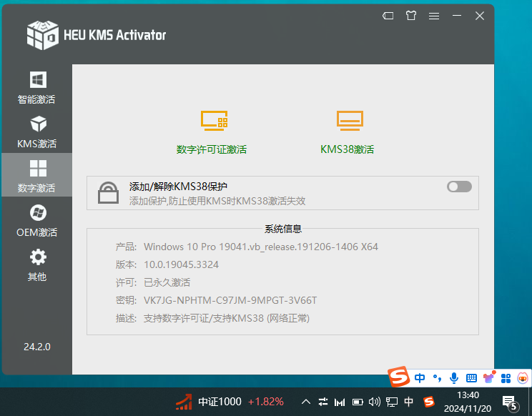The image size is (532, 416).
Task: Click the Sogou S logo on IME bar
Action: [x=399, y=377]
